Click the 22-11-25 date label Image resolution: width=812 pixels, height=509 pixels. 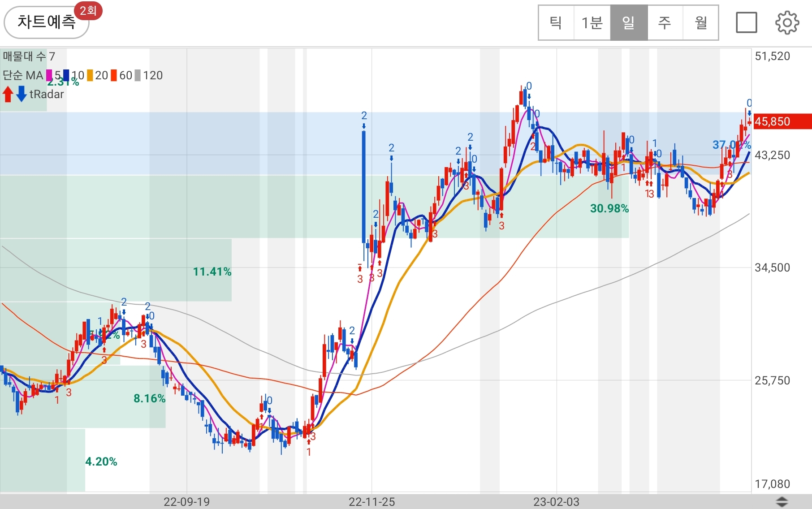tap(372, 502)
